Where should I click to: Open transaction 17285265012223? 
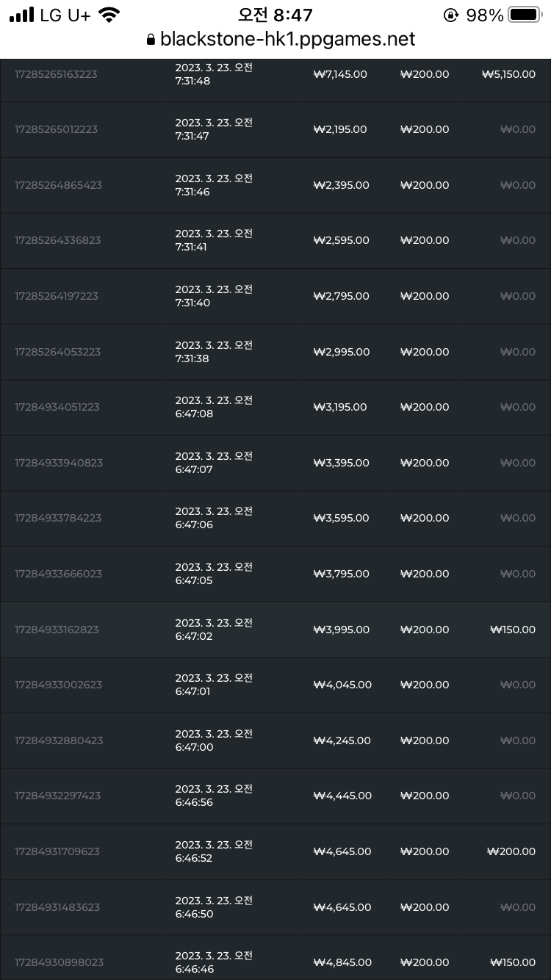275,129
